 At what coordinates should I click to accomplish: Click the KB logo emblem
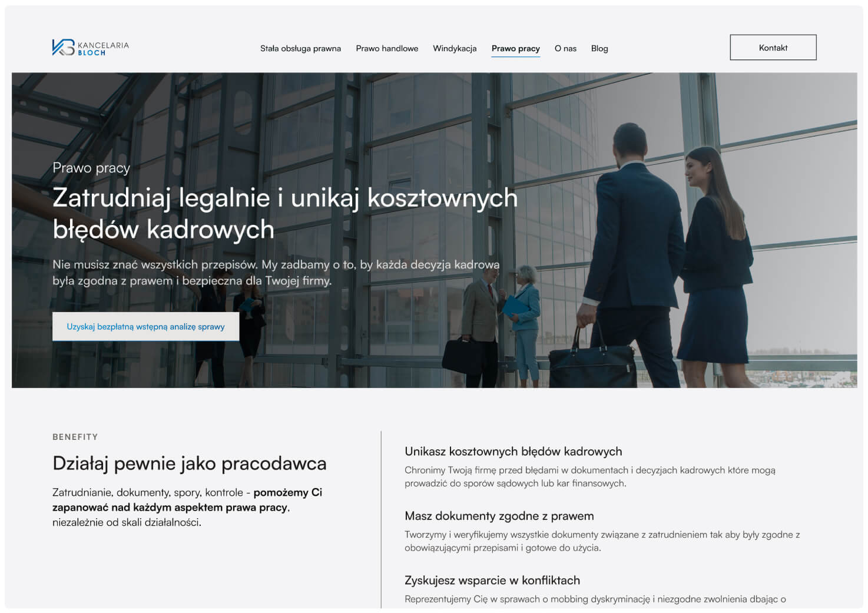63,48
